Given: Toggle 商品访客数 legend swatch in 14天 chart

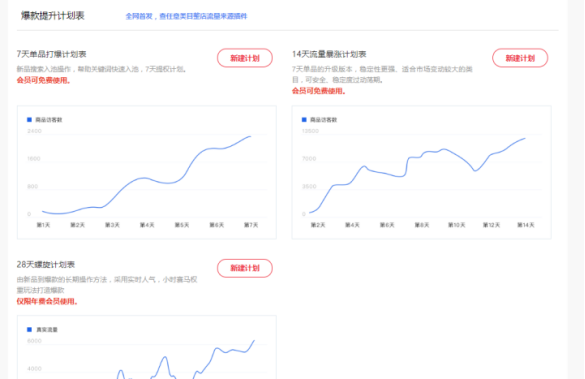Looking at the screenshot, I should [304, 120].
